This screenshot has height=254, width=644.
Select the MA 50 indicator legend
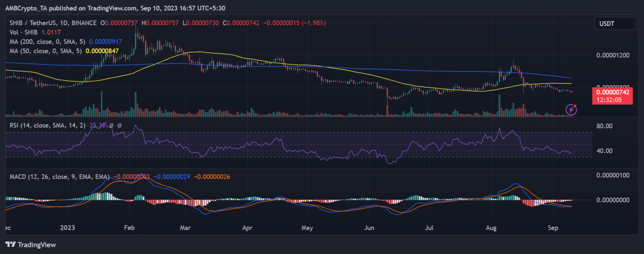tap(44, 51)
